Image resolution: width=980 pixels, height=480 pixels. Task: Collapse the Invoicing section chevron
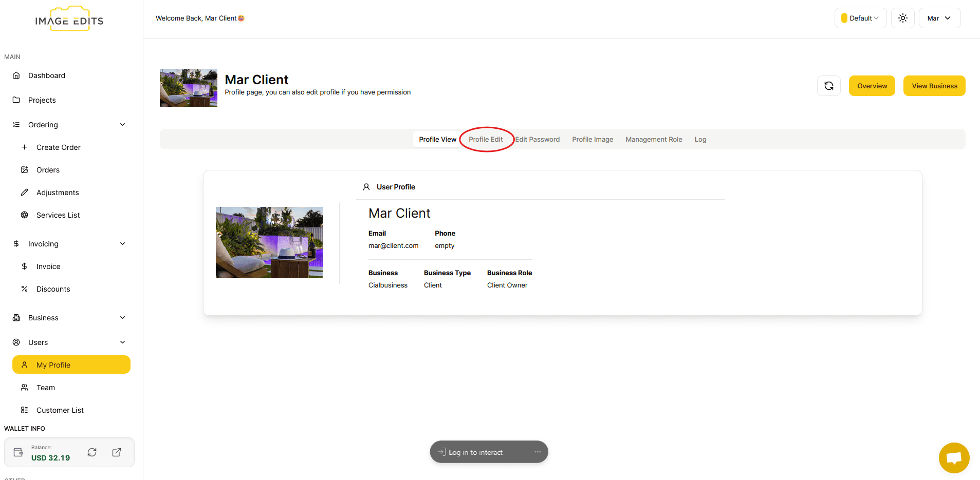tap(122, 244)
